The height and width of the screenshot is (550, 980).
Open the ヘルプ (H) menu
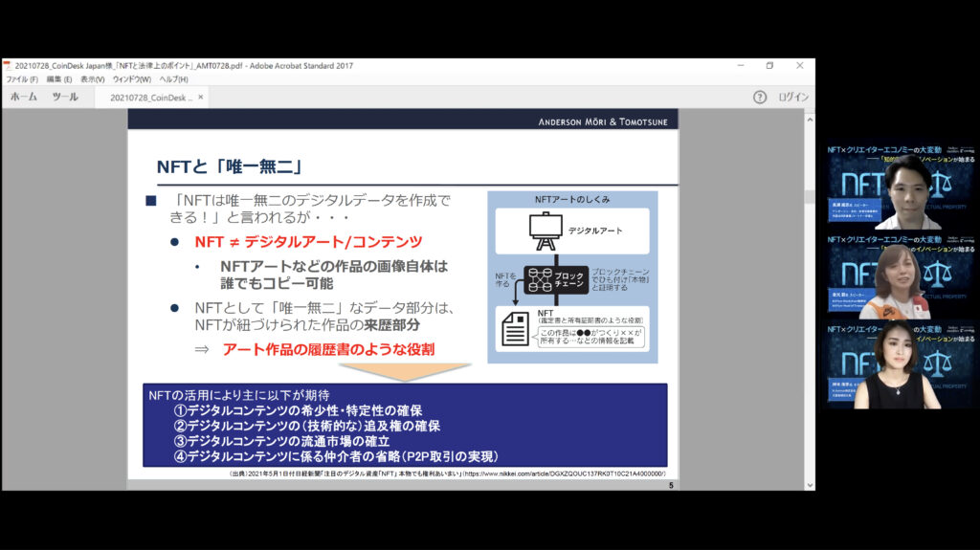(x=173, y=79)
